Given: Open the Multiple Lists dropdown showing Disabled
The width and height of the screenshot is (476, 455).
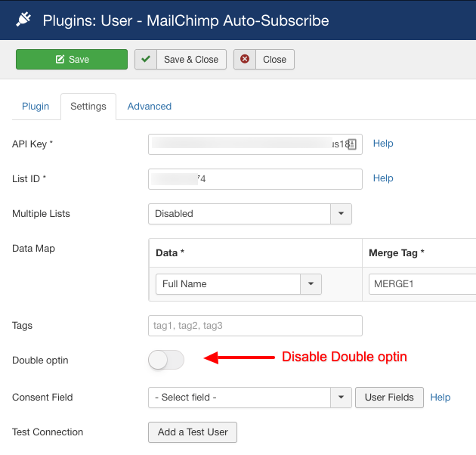Looking at the screenshot, I should point(250,214).
